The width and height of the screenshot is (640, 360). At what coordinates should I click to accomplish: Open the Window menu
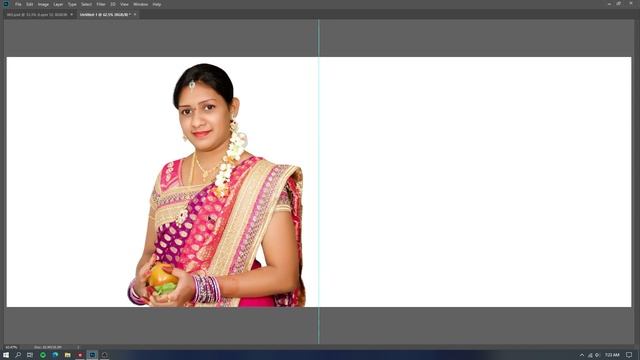tap(141, 4)
